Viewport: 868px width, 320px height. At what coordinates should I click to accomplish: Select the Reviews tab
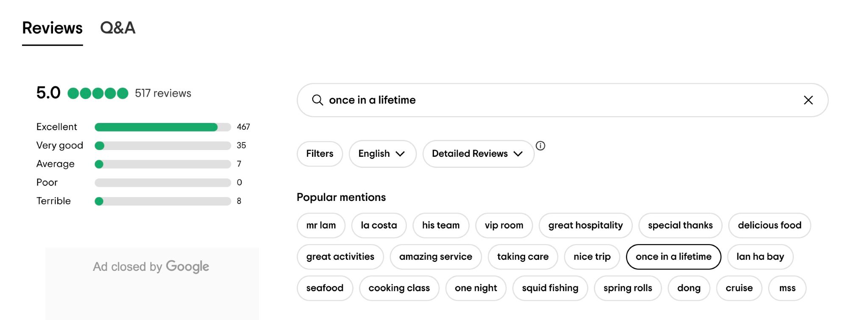click(52, 28)
